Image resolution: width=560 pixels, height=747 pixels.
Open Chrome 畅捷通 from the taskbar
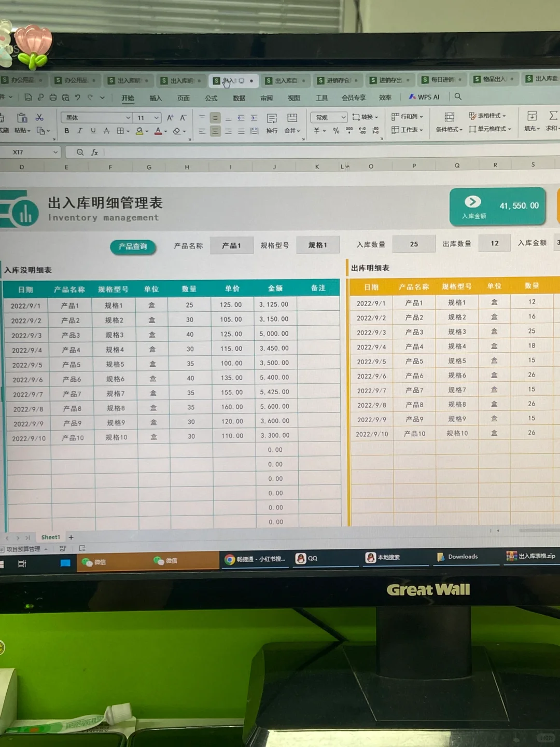point(255,559)
